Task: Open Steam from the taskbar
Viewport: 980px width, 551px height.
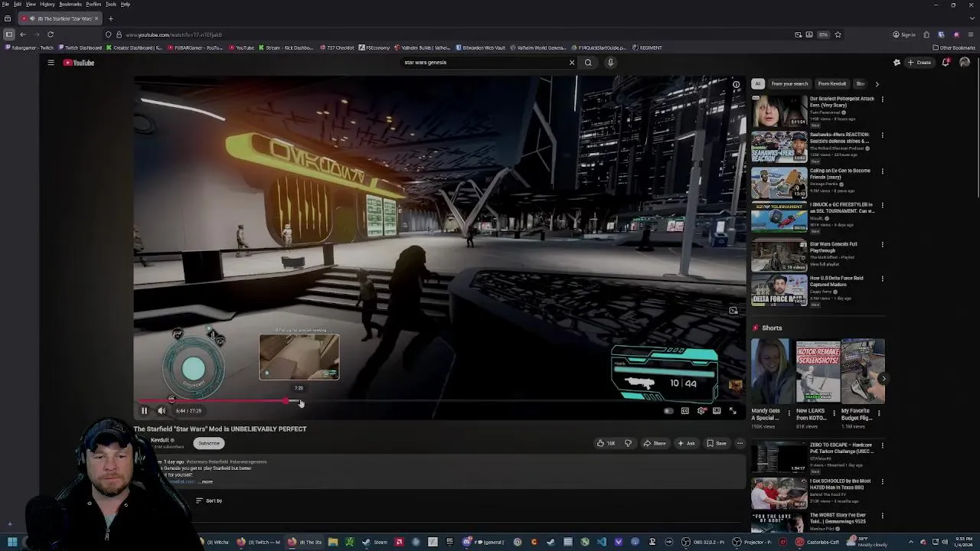Action: coord(376,543)
